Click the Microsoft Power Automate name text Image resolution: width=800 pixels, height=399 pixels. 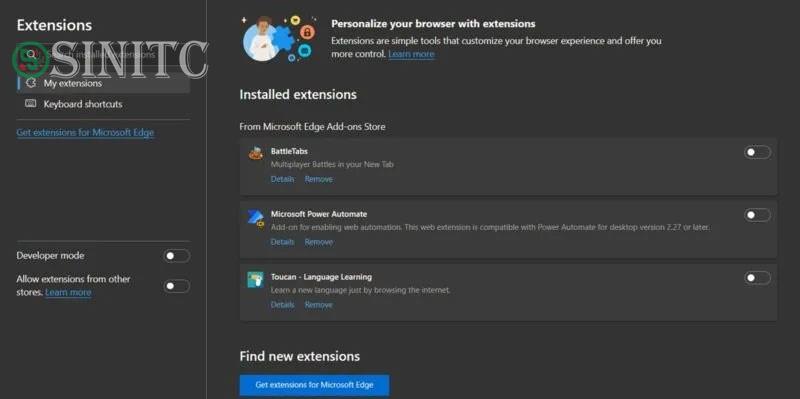point(319,214)
